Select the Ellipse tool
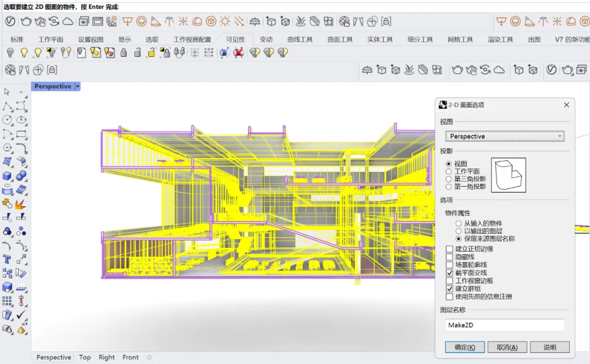Screen dimensions: 590x364 [21, 120]
